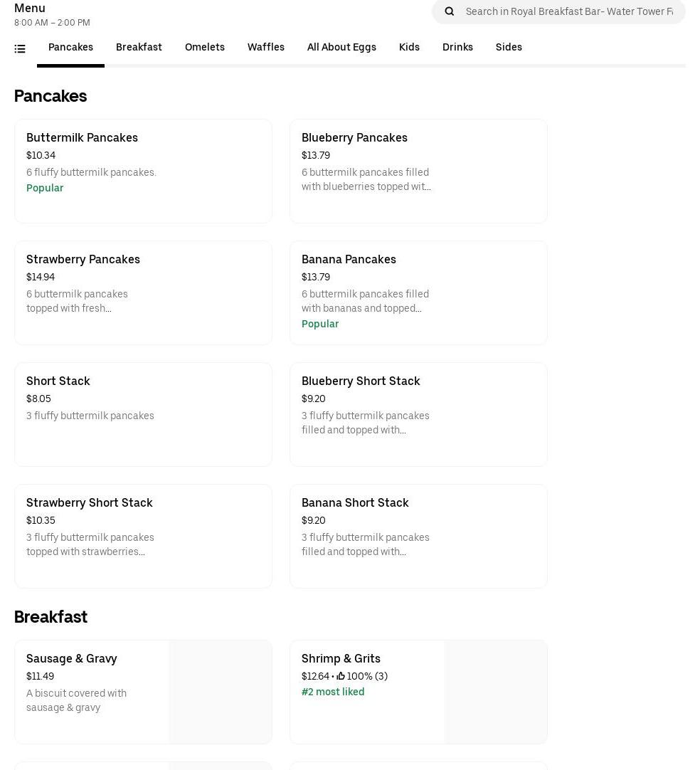Type in the restaurant search field
Viewport: 700px width, 770px height.
(x=569, y=11)
